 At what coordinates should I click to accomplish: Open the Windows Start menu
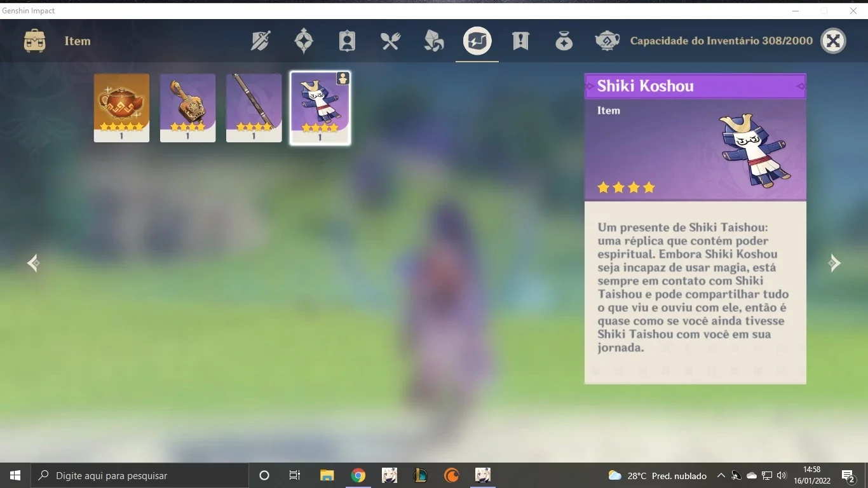point(15,475)
